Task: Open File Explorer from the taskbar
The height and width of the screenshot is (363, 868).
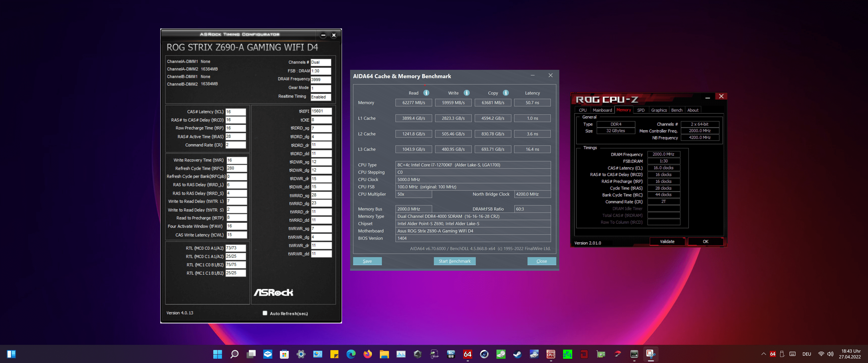Action: (384, 354)
